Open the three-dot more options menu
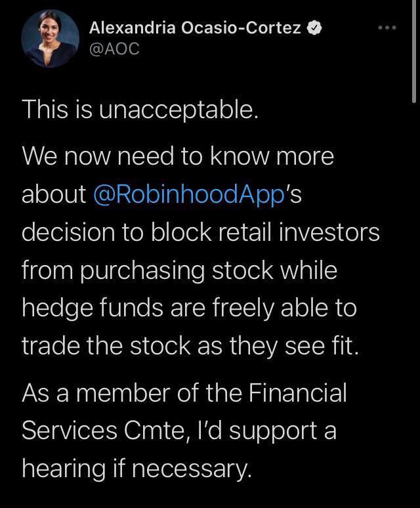Image resolution: width=420 pixels, height=508 pixels. click(388, 28)
